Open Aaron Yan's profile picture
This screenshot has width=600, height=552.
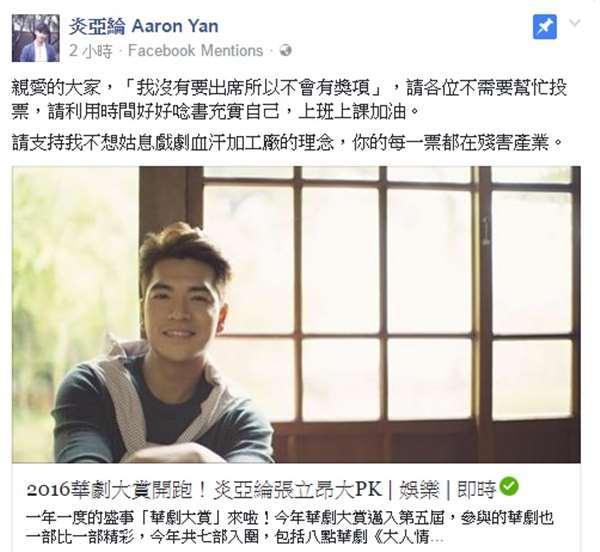(x=36, y=38)
